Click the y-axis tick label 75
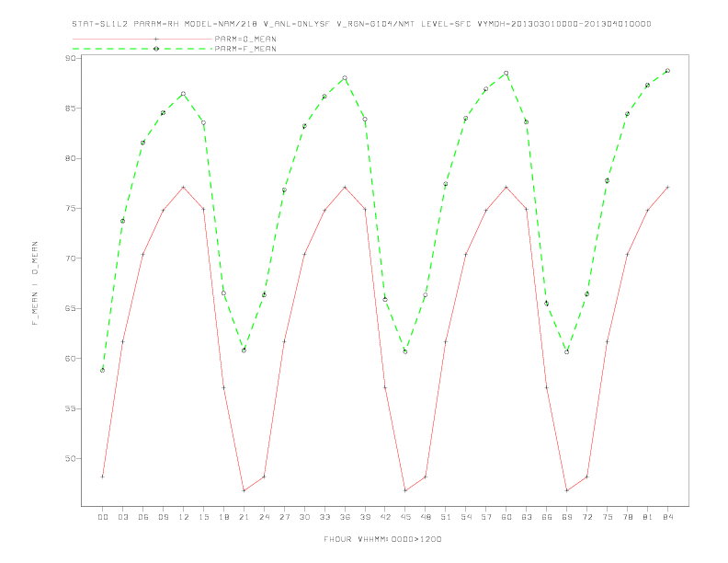The width and height of the screenshot is (728, 563). [x=70, y=208]
